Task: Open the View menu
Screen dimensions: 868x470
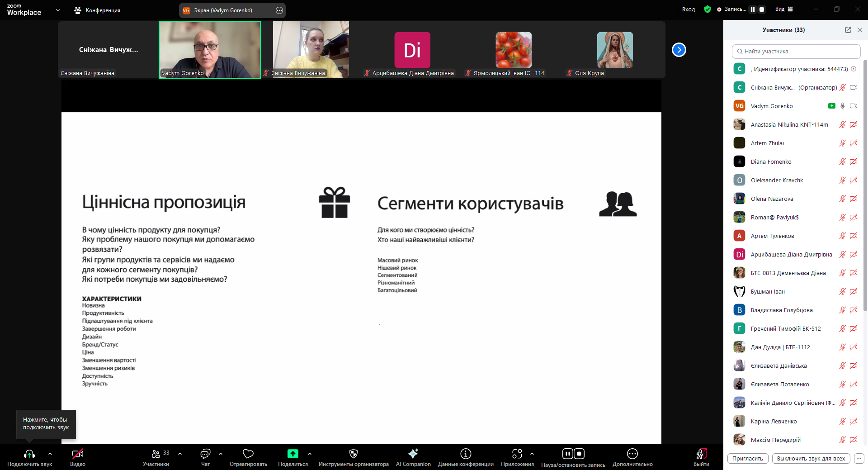Action: pyautogui.click(x=783, y=9)
